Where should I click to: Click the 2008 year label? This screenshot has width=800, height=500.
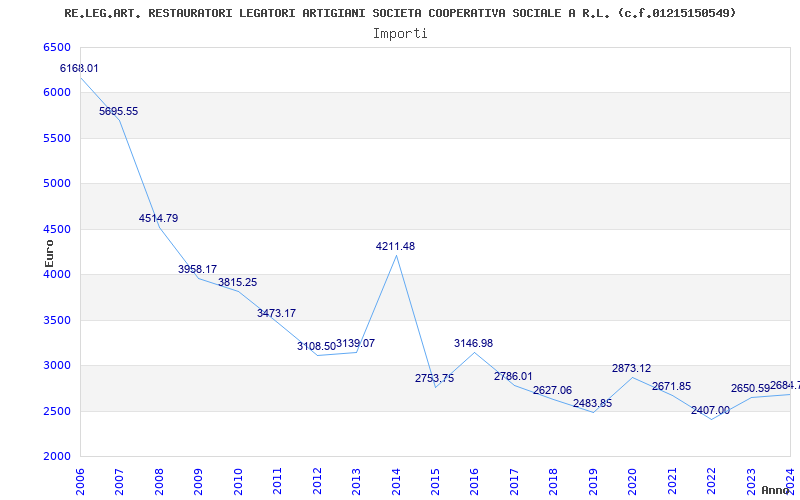pos(159,481)
